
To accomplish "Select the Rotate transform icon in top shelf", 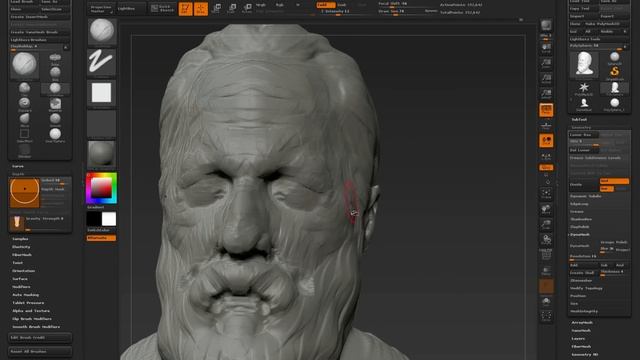I will point(247,8).
